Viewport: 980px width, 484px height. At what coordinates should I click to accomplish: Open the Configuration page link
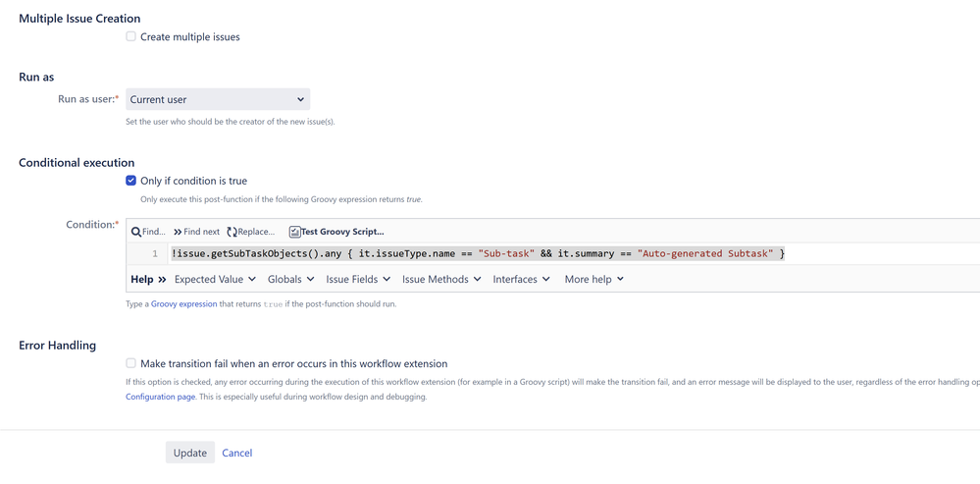tap(161, 397)
